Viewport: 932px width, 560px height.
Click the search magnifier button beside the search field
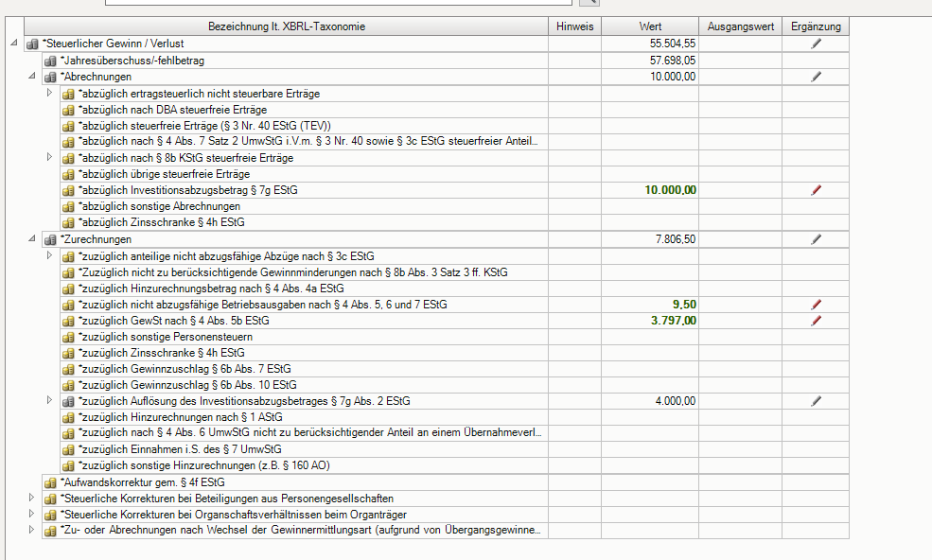pyautogui.click(x=589, y=3)
